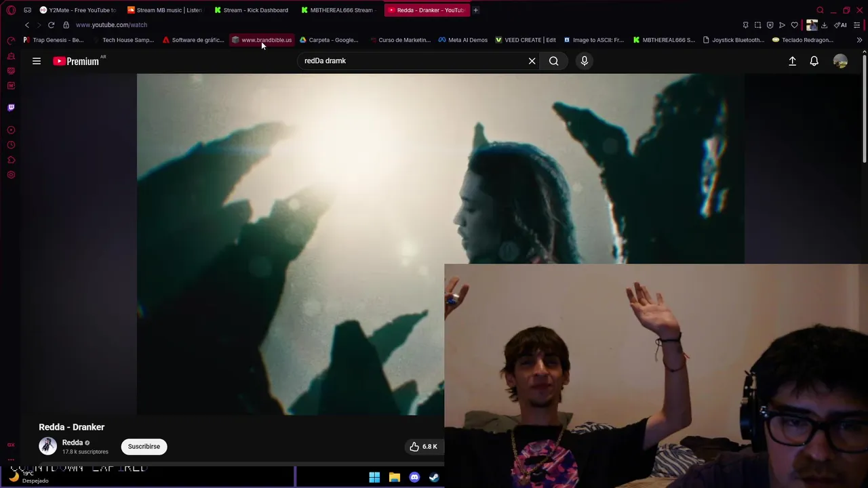Open the Tech House Samp... bookmark

point(123,40)
